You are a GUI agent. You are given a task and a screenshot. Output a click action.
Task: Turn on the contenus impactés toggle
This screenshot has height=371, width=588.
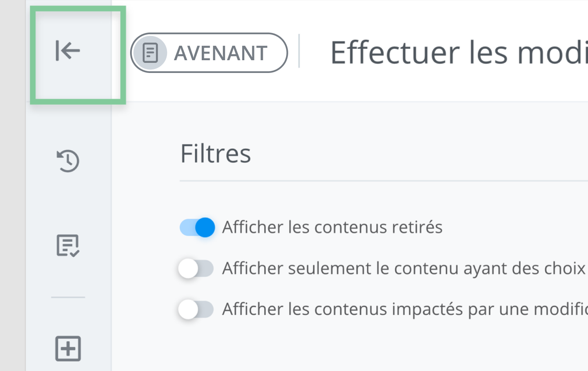[196, 309]
